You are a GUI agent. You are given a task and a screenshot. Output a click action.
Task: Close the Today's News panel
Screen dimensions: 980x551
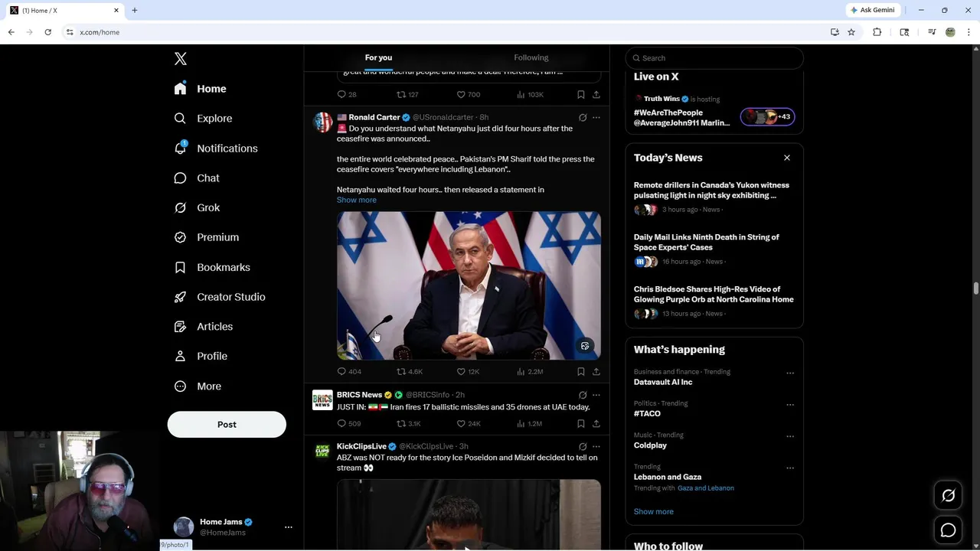click(787, 158)
